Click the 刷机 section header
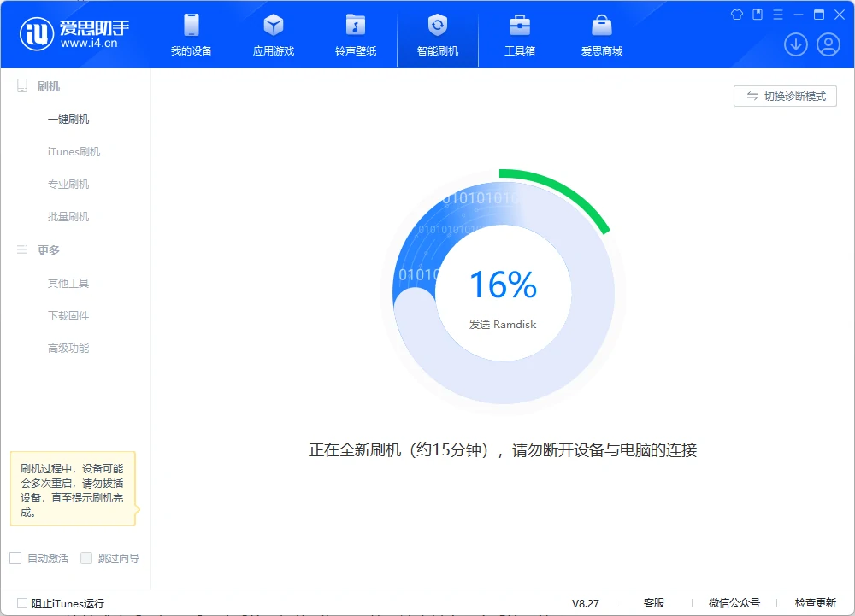 pyautogui.click(x=49, y=86)
